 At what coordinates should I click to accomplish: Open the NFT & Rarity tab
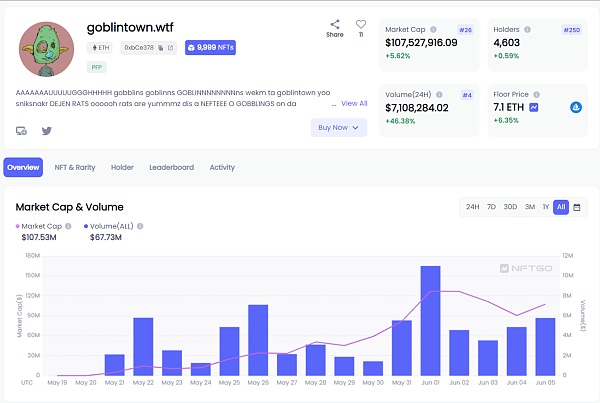click(x=75, y=167)
